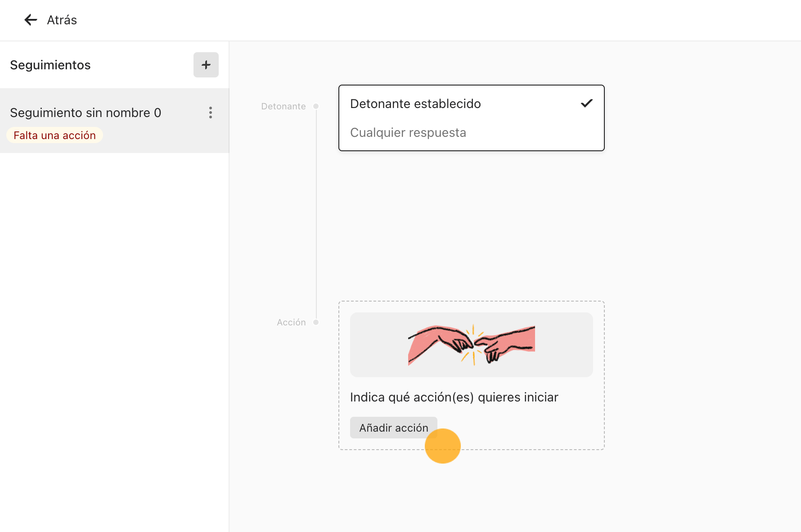The height and width of the screenshot is (532, 801).
Task: Click the Cualquier respuesta trigger text
Action: (x=408, y=133)
